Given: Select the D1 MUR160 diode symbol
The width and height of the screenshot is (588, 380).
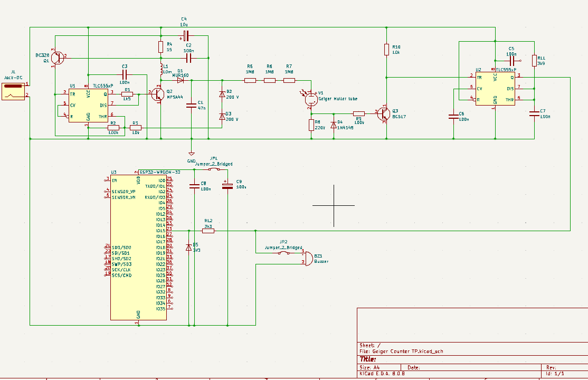Looking at the screenshot, I should 181,80.
